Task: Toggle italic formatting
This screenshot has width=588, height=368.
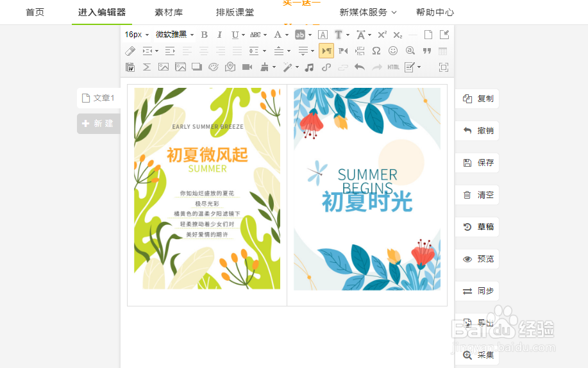Action: (220, 35)
